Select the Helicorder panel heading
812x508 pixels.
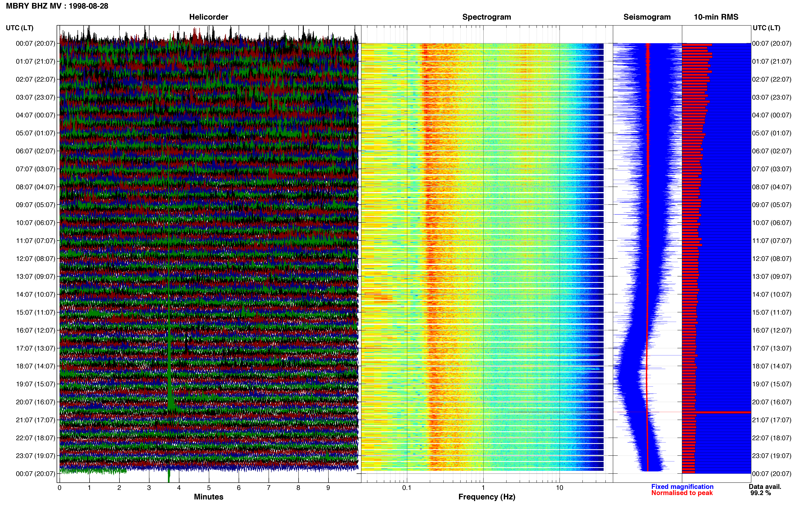(209, 17)
